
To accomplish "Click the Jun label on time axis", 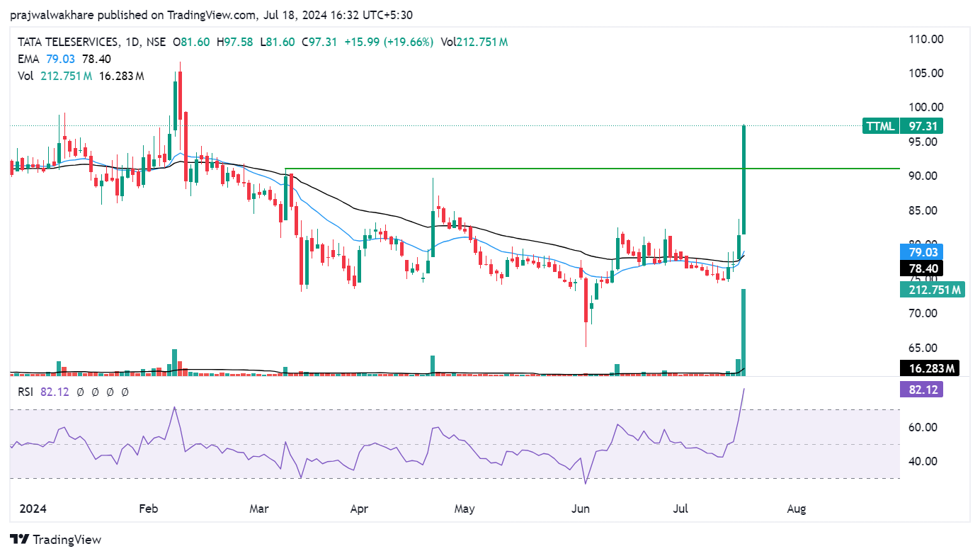I will click(581, 509).
